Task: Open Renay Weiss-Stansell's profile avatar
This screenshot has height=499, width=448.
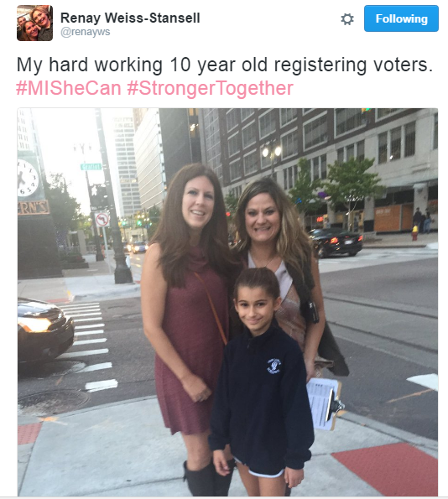Action: tap(34, 23)
